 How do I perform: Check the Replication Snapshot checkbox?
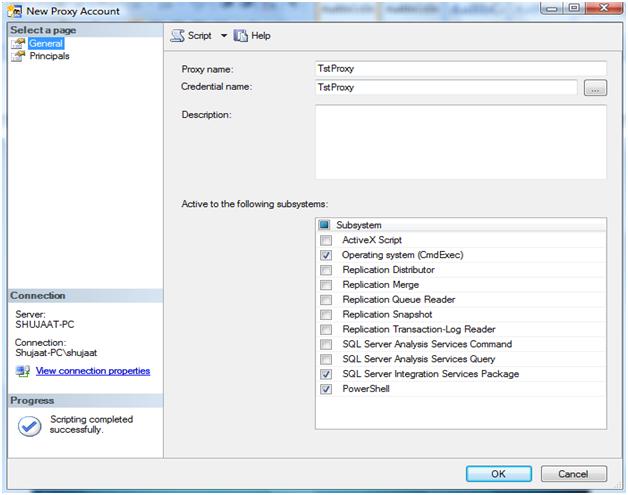click(326, 314)
